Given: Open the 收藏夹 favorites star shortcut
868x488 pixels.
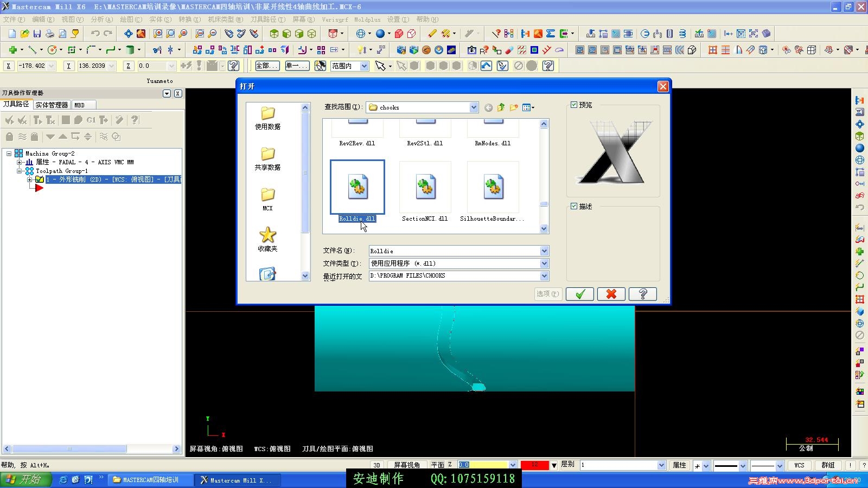Looking at the screenshot, I should point(267,240).
